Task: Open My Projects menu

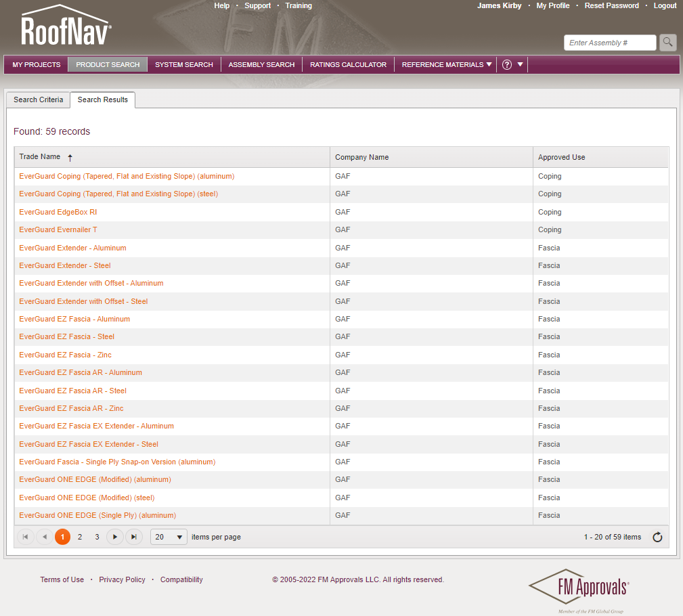Action: 37,64
